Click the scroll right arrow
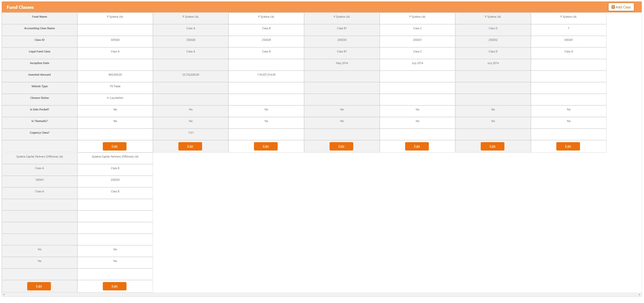This screenshot has width=644, height=303. coord(639,294)
